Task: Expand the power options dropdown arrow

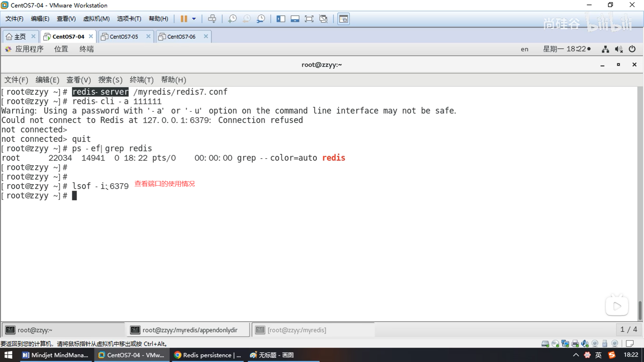Action: pyautogui.click(x=194, y=19)
